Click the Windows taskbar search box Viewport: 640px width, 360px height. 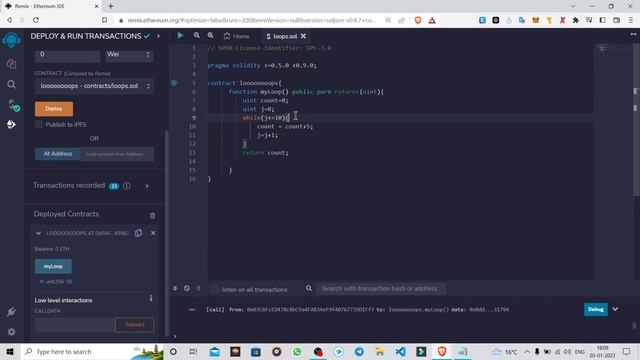click(92, 351)
